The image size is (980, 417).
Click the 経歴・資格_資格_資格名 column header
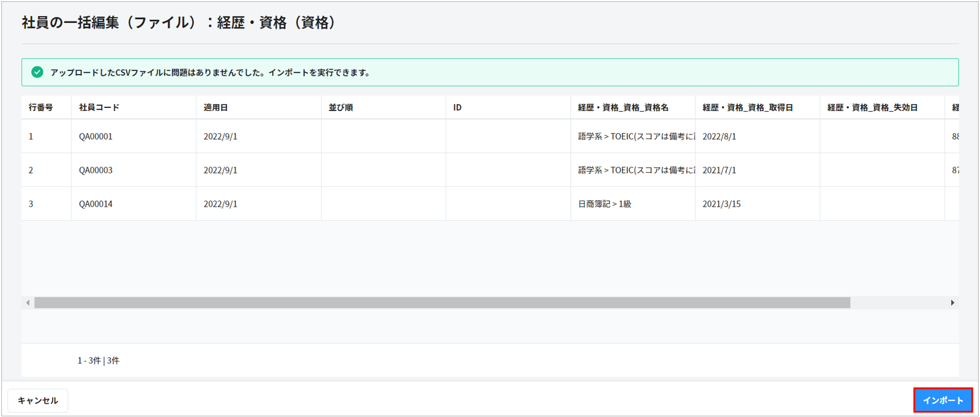coord(623,107)
